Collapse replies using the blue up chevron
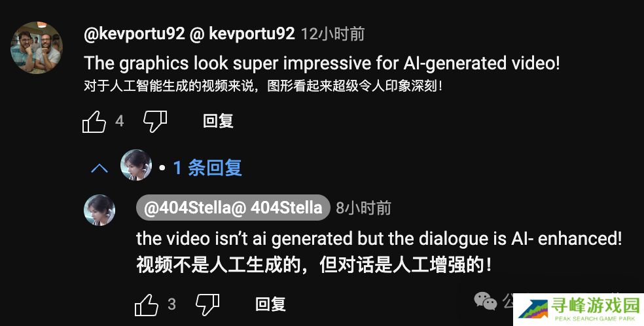Screen dimensions: 644x326 99,168
